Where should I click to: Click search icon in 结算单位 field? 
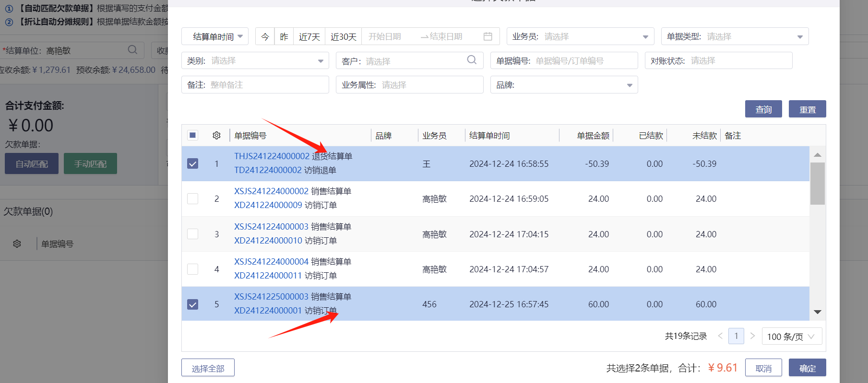pyautogui.click(x=132, y=50)
